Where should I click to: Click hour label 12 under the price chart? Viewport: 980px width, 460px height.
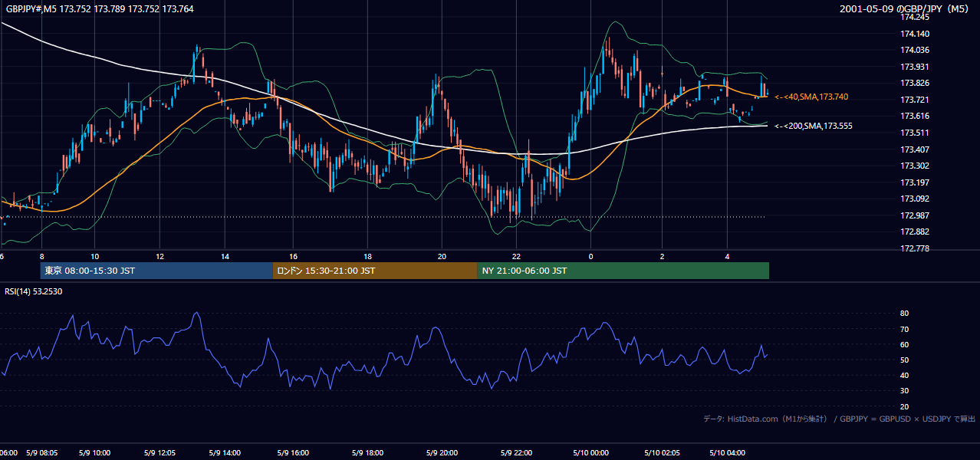click(159, 256)
